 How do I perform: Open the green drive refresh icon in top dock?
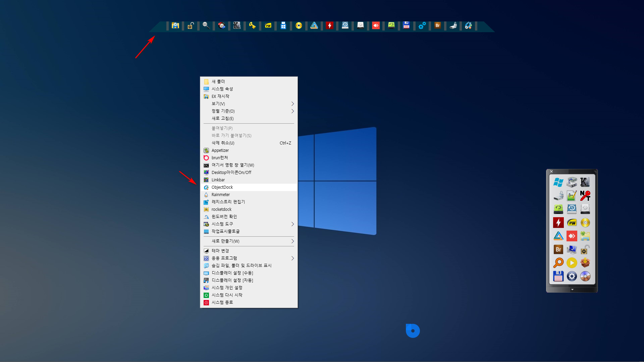coord(391,25)
